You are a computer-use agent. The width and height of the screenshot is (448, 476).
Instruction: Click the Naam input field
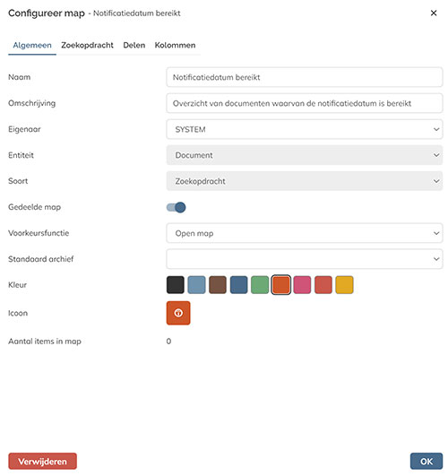pos(304,77)
